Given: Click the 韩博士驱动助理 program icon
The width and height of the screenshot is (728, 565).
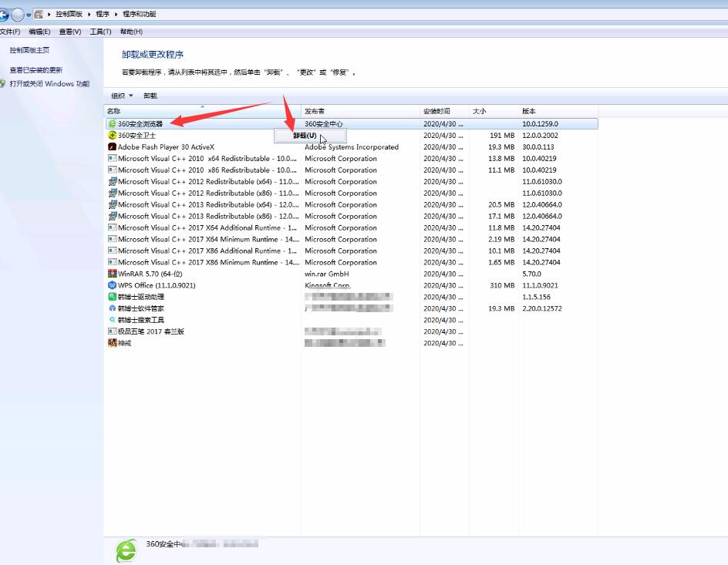Looking at the screenshot, I should 112,297.
